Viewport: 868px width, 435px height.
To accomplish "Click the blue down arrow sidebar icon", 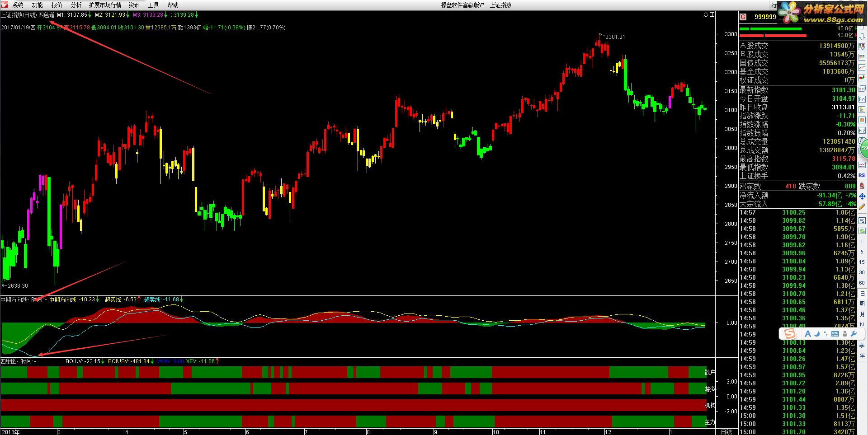I will (x=862, y=37).
